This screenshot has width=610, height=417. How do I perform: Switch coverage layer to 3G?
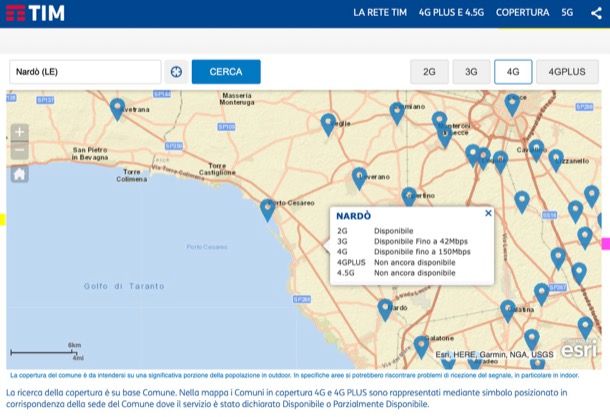point(471,72)
